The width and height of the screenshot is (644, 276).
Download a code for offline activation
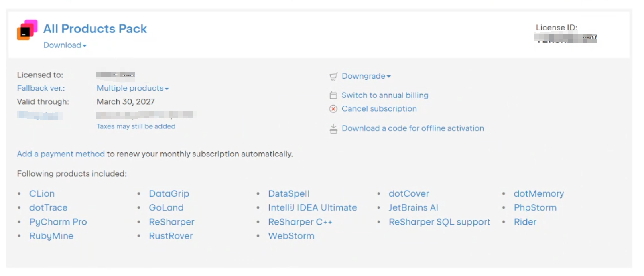coord(413,128)
